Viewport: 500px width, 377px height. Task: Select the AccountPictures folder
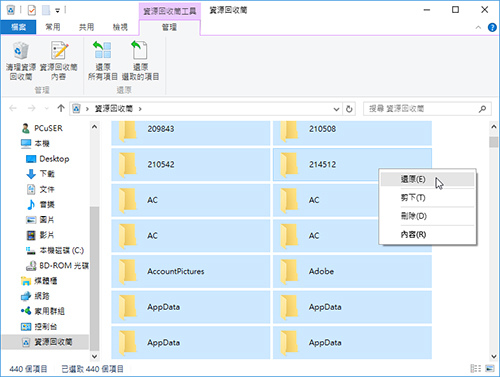tap(191, 271)
